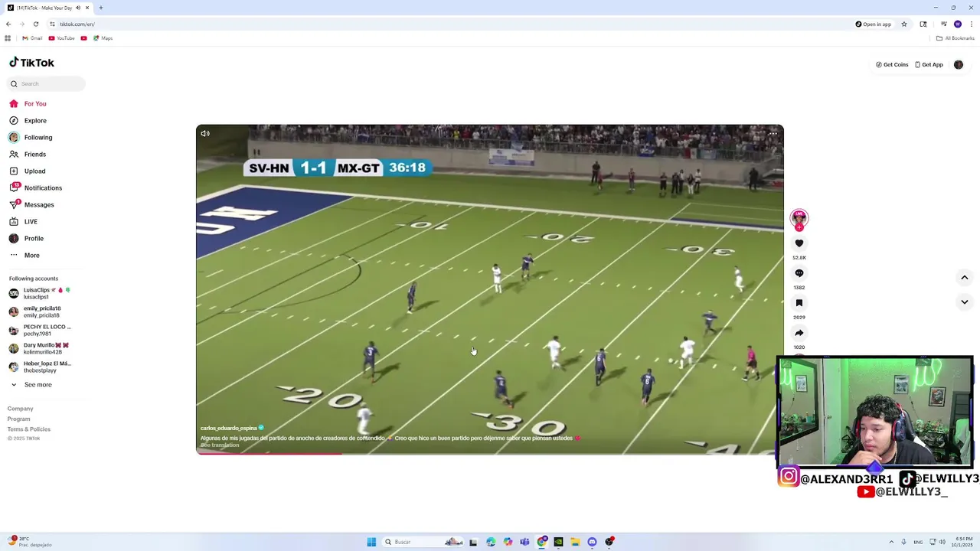980x551 pixels.
Task: Reload the browser page
Action: (x=36, y=24)
